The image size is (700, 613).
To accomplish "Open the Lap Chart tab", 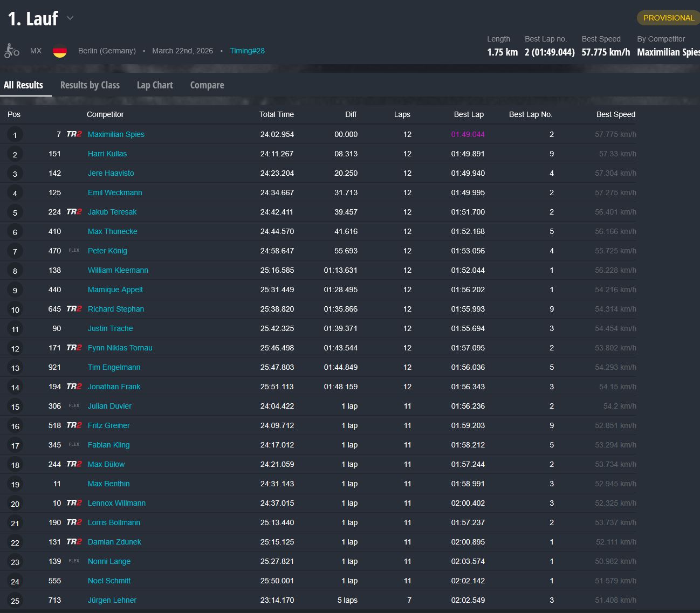I will (155, 85).
